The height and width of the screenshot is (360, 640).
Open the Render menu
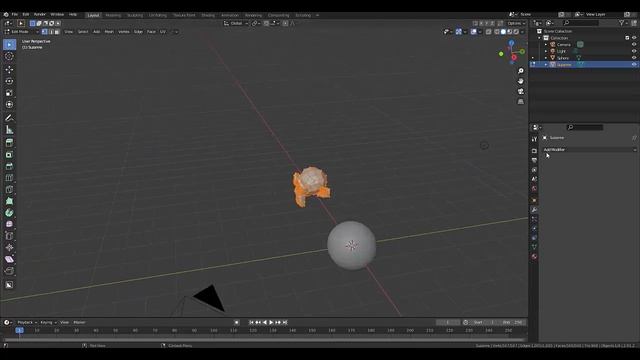40,14
